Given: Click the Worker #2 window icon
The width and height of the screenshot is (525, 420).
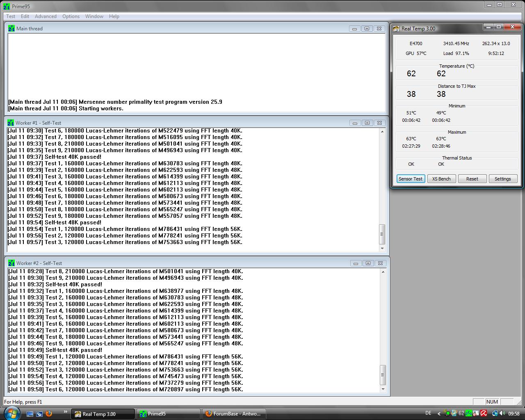Looking at the screenshot, I should [11, 263].
